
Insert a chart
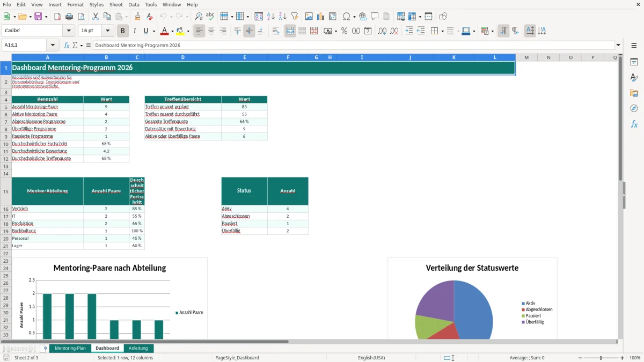pos(321,17)
